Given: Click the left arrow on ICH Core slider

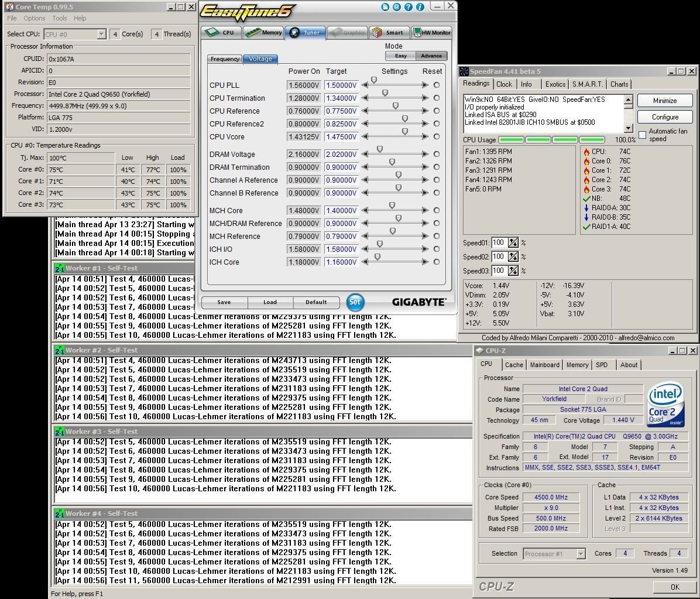Looking at the screenshot, I should click(x=365, y=262).
